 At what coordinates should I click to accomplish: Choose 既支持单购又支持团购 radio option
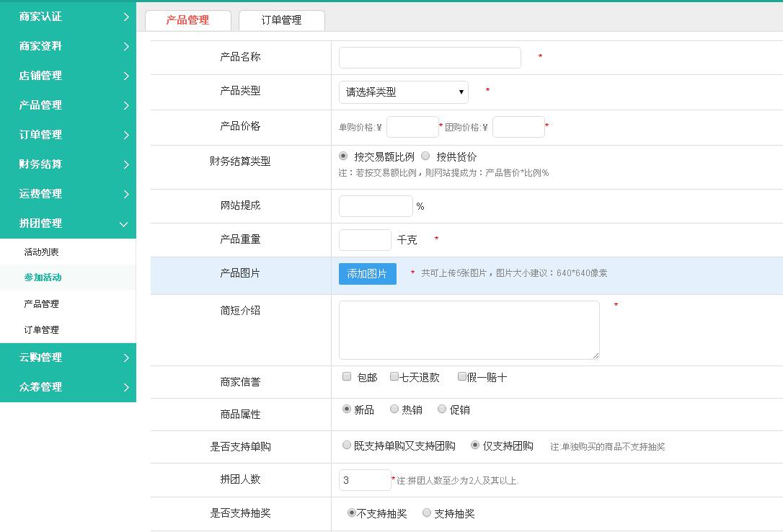(347, 445)
